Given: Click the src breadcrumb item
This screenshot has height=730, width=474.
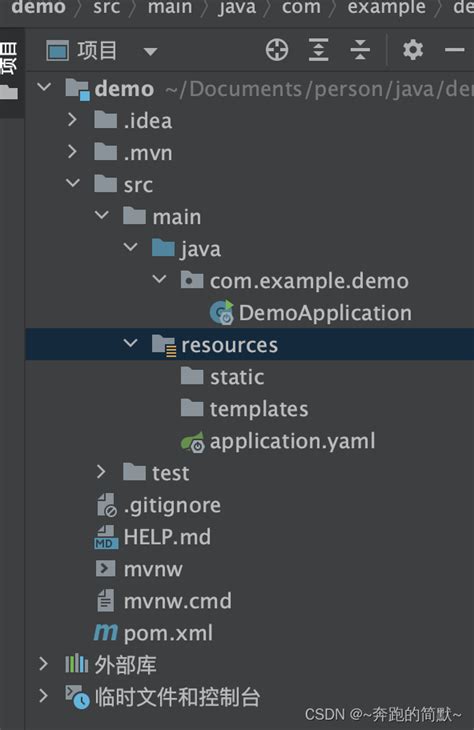Looking at the screenshot, I should click(106, 7).
